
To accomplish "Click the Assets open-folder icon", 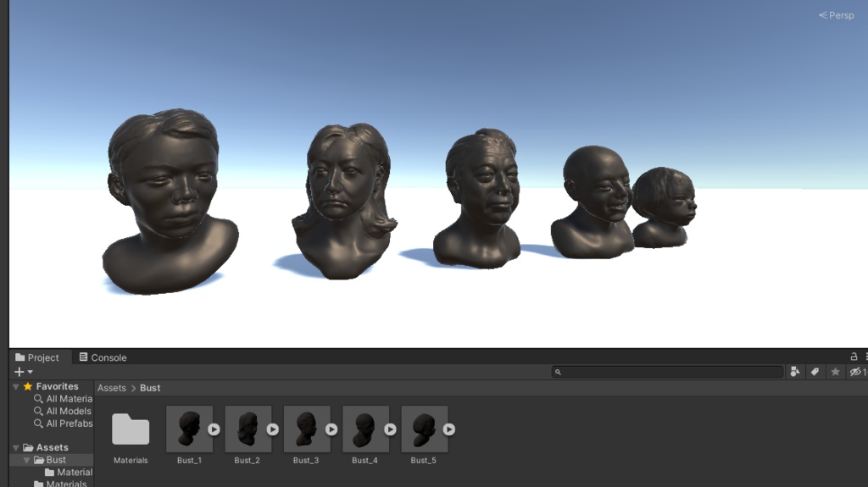I will pos(28,447).
